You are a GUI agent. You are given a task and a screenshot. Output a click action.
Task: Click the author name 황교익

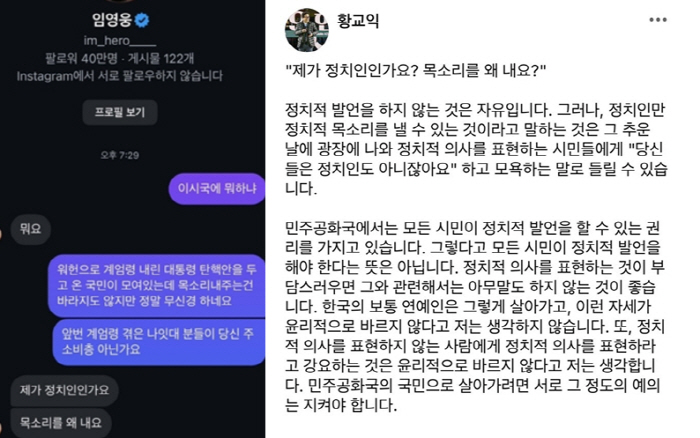pyautogui.click(x=358, y=21)
